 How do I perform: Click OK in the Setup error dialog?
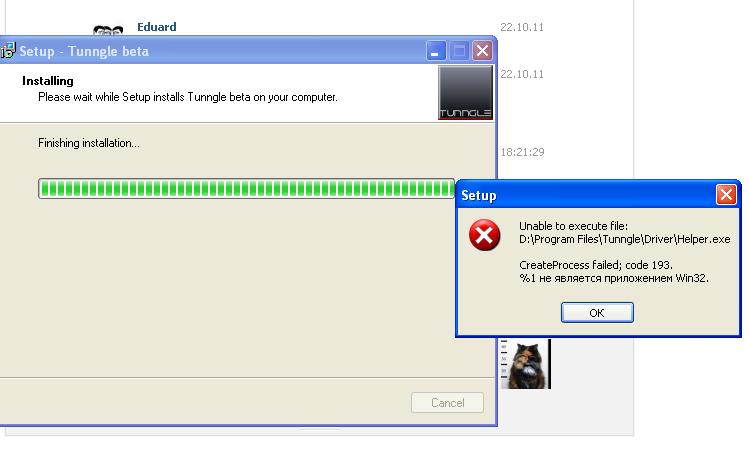[x=597, y=313]
